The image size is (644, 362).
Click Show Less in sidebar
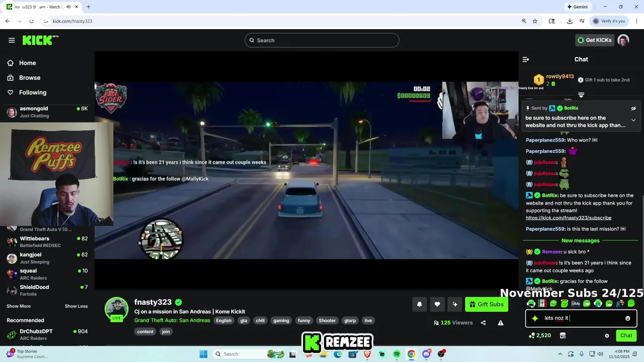click(x=76, y=306)
